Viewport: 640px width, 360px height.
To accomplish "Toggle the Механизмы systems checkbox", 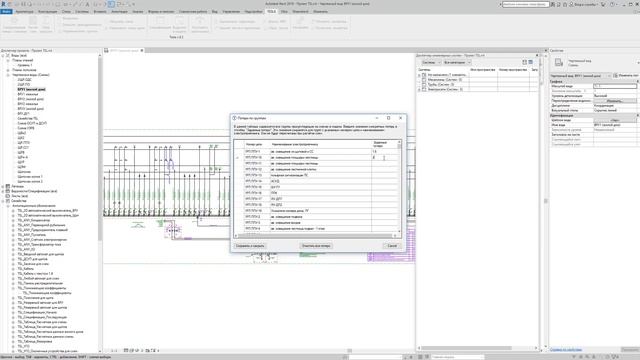I will click(424, 80).
